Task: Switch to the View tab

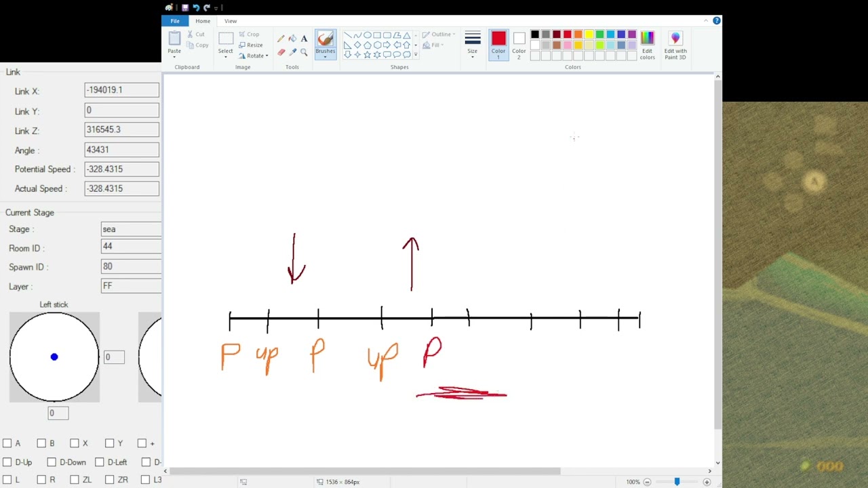Action: (x=231, y=21)
